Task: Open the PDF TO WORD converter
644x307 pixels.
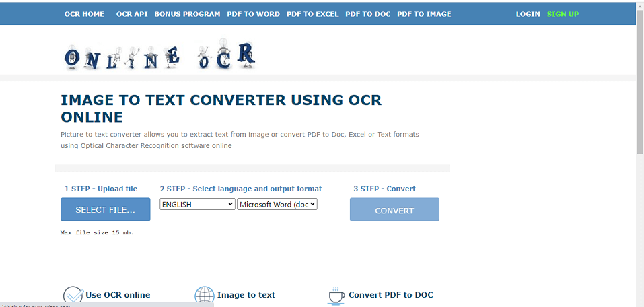Action: pos(254,14)
